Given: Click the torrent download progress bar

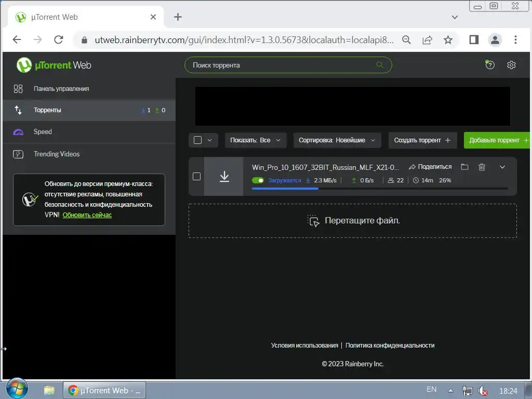Looking at the screenshot, I should pos(380,188).
